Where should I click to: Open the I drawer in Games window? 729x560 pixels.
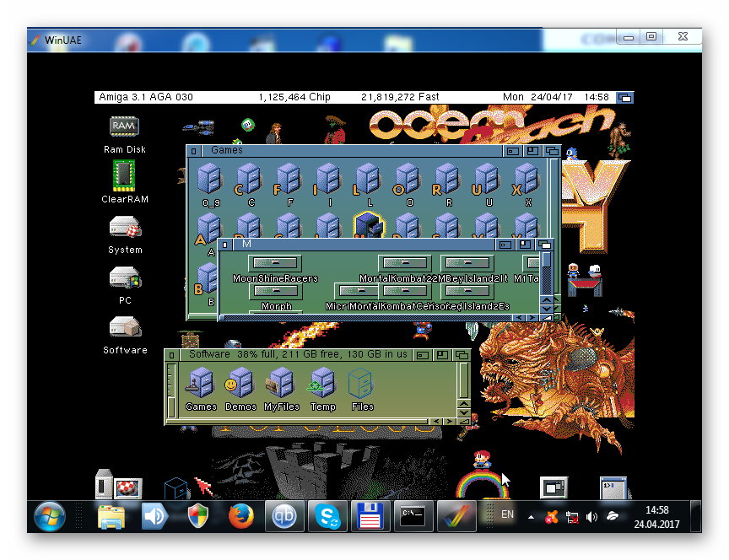tap(327, 180)
